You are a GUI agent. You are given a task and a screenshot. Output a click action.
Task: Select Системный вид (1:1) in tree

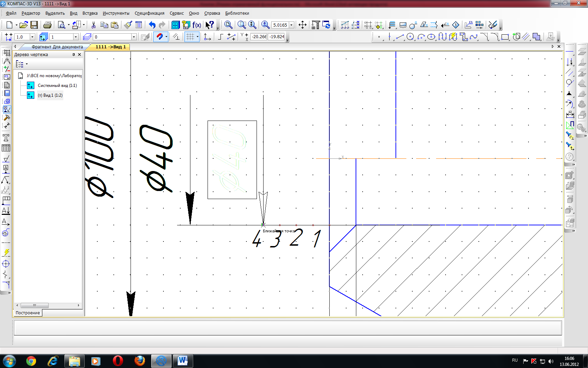[57, 86]
